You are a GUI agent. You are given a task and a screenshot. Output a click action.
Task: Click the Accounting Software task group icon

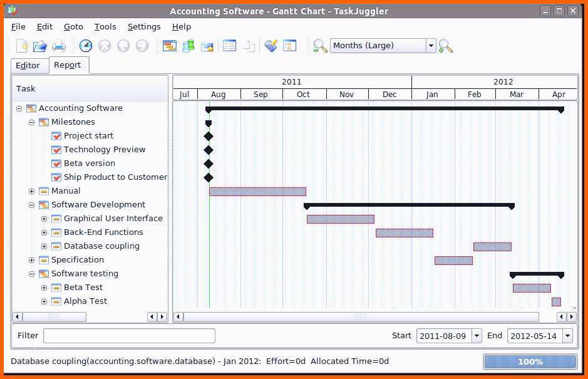click(31, 108)
